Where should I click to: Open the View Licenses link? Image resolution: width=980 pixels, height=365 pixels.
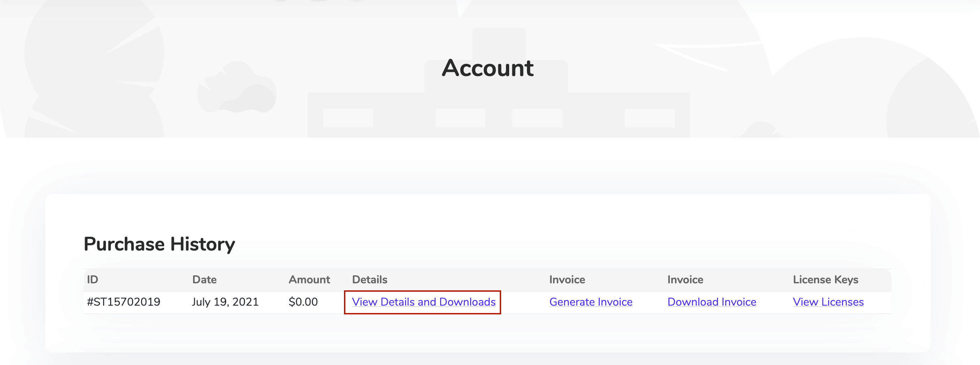(828, 302)
